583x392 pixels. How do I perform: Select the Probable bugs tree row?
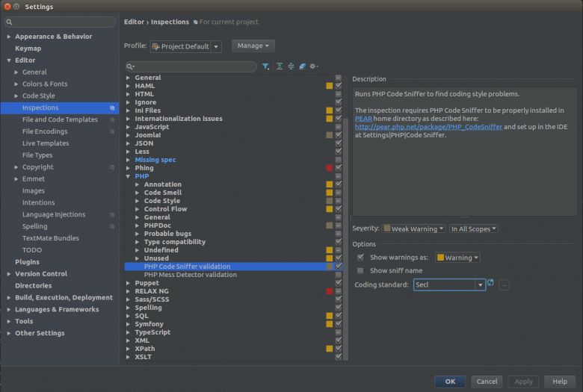pos(233,234)
